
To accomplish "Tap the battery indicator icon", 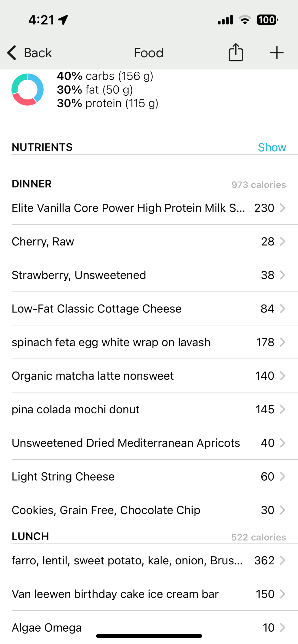I will click(x=267, y=20).
